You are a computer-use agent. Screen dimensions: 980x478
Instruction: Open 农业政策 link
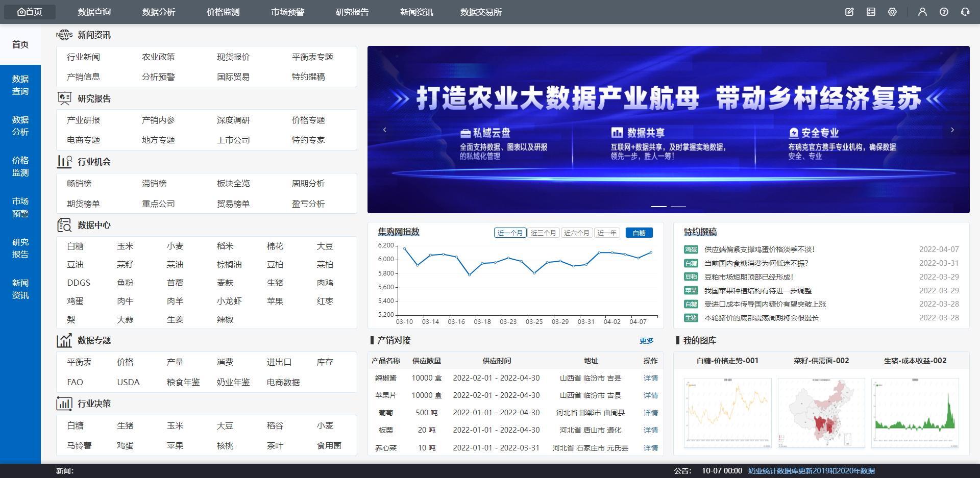[158, 57]
